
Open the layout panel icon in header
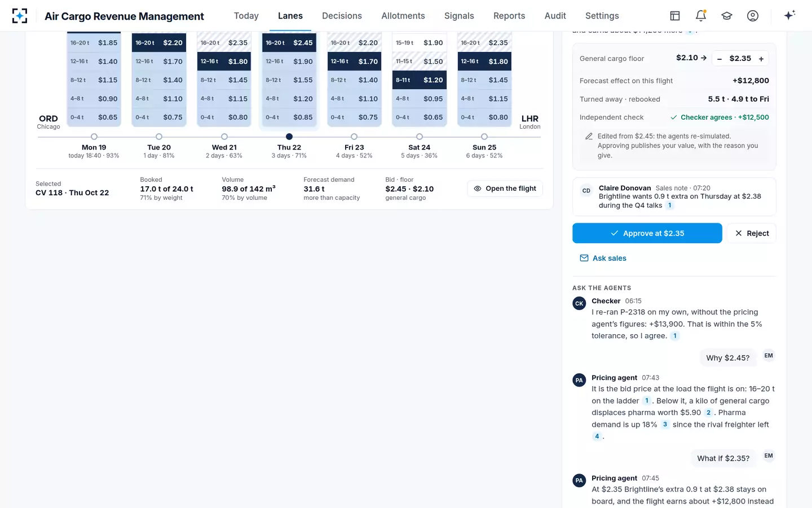[675, 16]
